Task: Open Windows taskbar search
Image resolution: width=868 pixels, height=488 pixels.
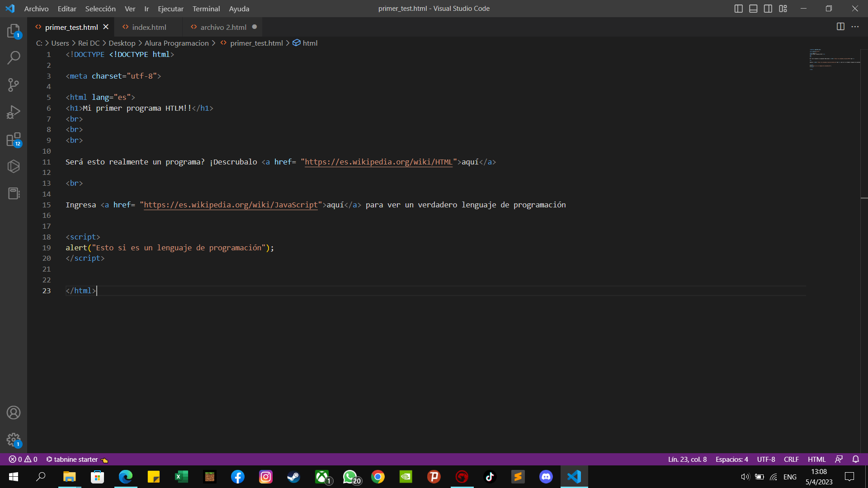Action: click(x=41, y=477)
